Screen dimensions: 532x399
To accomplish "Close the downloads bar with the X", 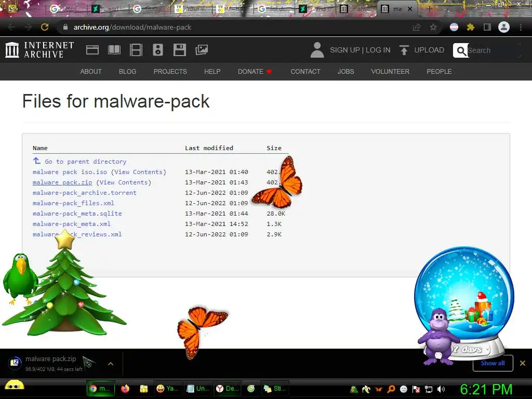I will pos(523,363).
